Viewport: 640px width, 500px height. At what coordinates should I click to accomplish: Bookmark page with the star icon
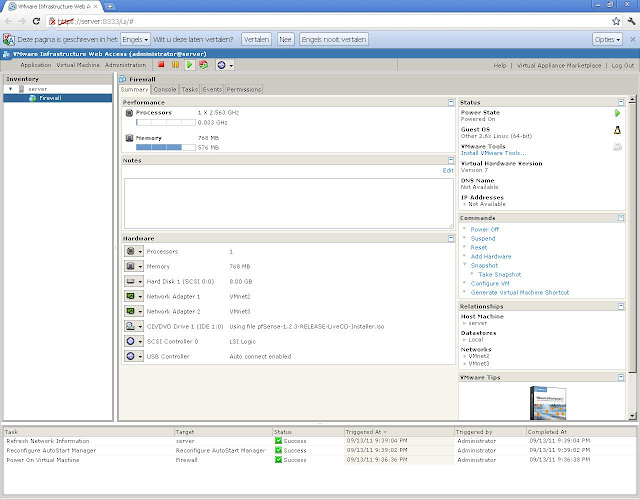pos(616,21)
